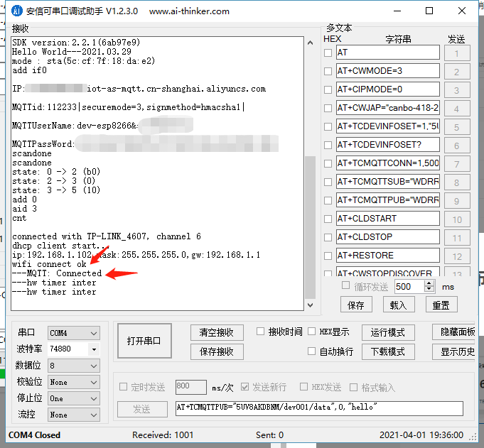Click the status bar resize grip icon

tap(473, 437)
